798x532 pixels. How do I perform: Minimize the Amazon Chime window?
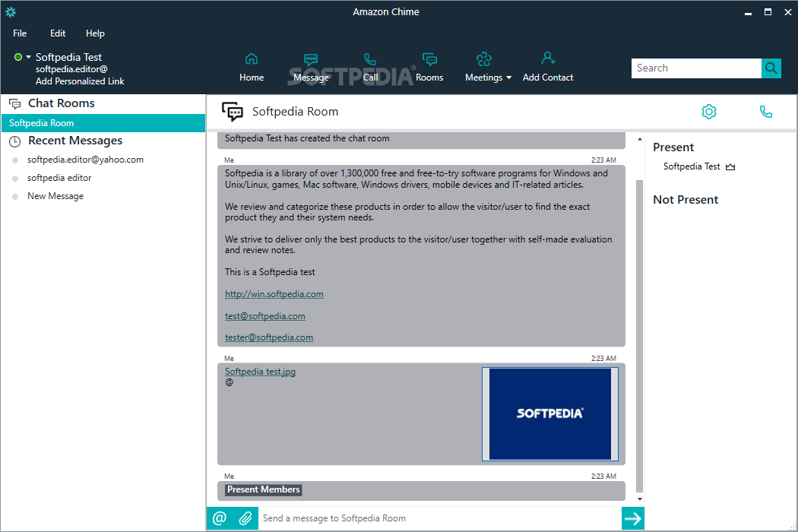[748, 12]
